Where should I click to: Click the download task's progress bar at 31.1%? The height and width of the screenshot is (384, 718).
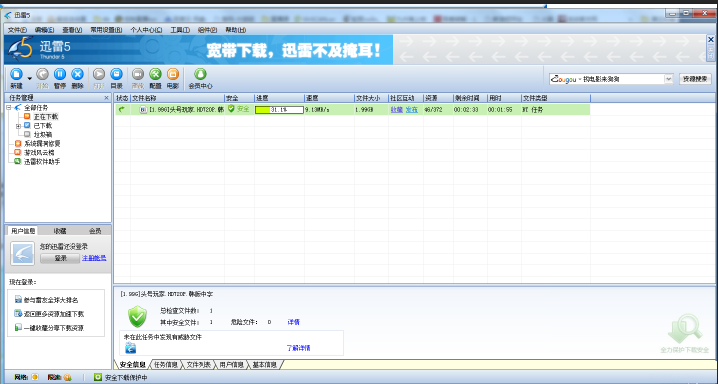pyautogui.click(x=279, y=110)
